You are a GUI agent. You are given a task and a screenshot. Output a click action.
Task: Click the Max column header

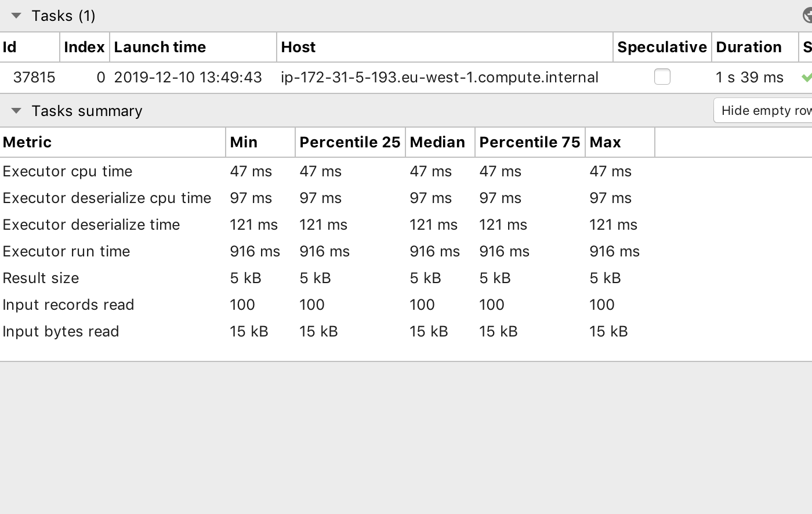620,142
